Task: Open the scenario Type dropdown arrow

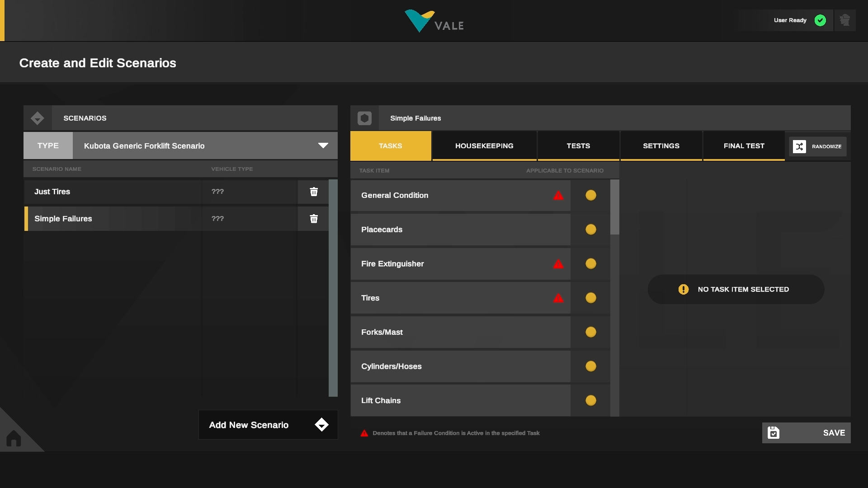Action: tap(323, 145)
